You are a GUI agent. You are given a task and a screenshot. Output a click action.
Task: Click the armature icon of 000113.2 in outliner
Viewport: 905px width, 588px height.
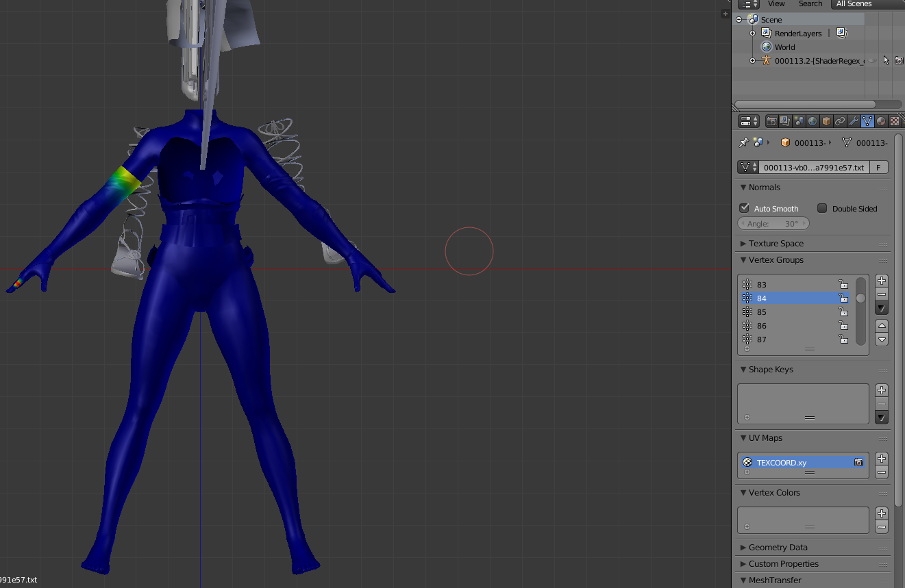766,60
